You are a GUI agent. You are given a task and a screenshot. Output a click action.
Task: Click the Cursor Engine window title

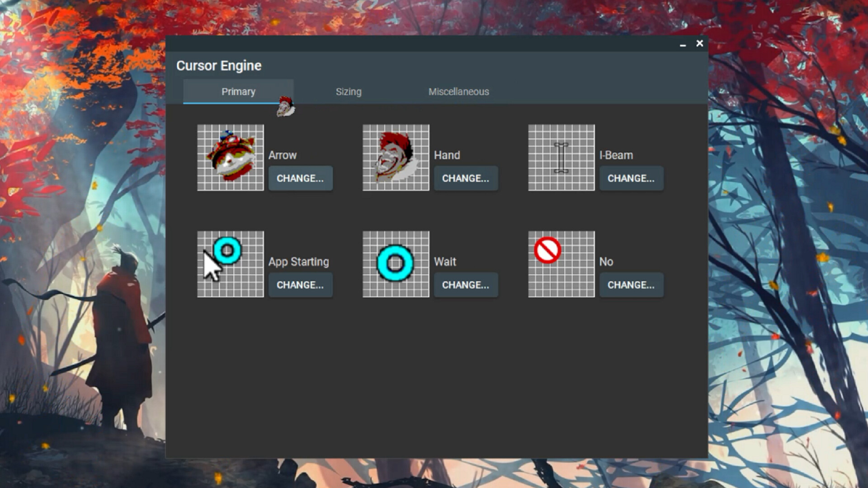point(219,66)
